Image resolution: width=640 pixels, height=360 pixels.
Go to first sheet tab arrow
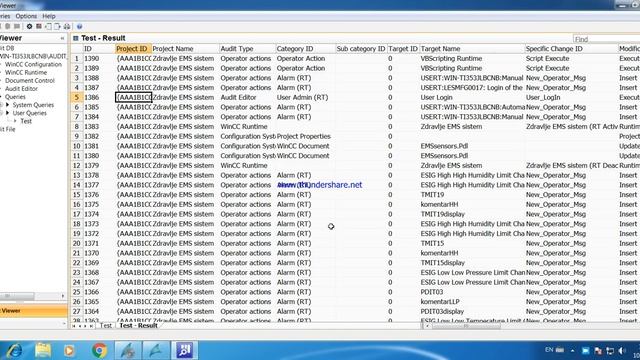pyautogui.click(x=73, y=326)
